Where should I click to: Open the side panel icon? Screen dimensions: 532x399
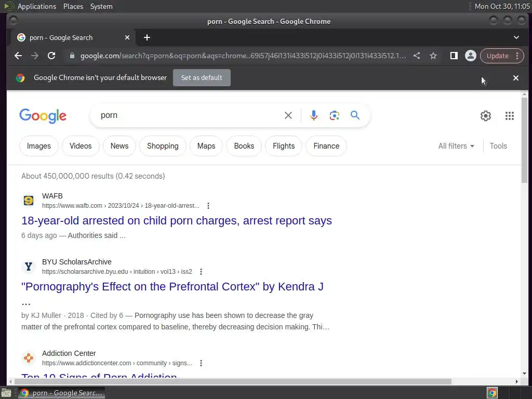[454, 56]
